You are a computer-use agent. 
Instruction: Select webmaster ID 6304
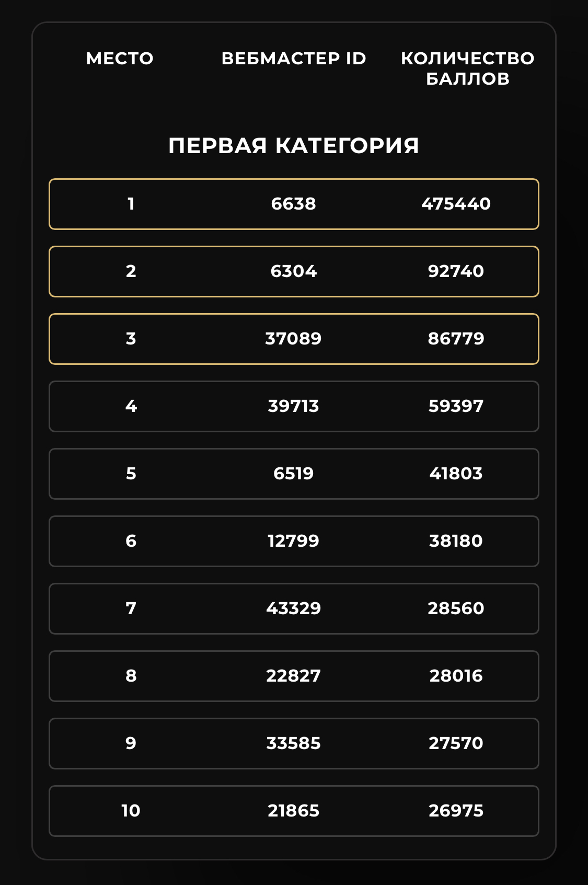[x=294, y=271]
